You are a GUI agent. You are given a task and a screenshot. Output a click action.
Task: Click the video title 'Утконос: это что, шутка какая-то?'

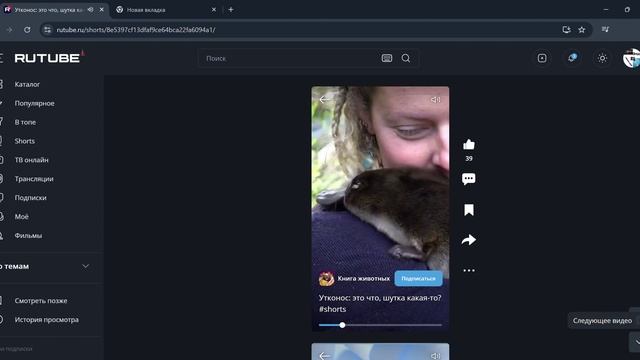point(380,298)
